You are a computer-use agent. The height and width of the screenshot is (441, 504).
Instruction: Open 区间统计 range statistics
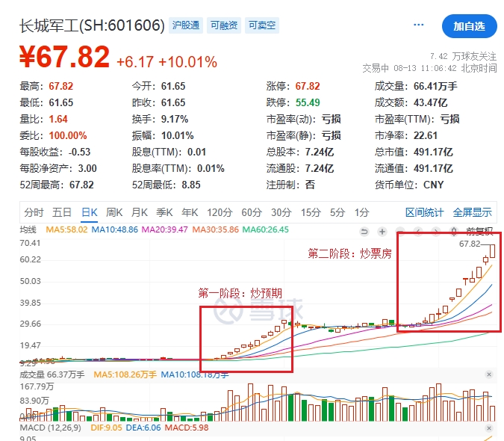point(424,212)
